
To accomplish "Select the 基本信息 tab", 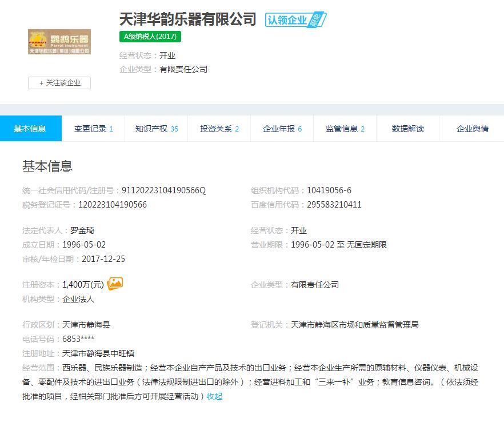I will (31, 128).
